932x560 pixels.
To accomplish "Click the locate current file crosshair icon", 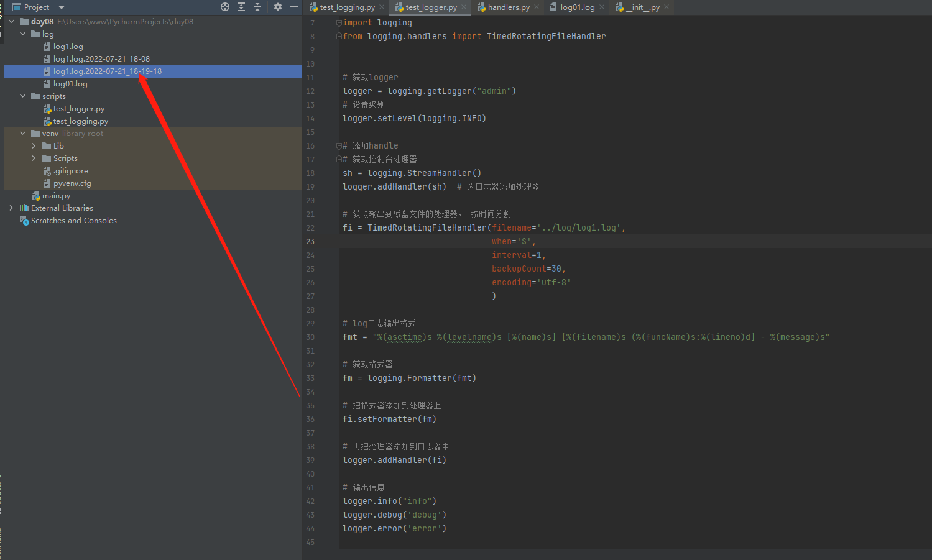I will pyautogui.click(x=225, y=7).
